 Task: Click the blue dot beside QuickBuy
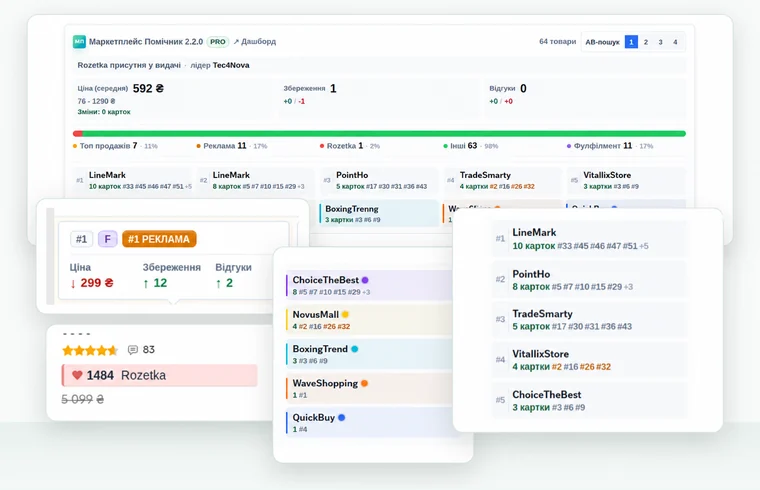tap(342, 417)
